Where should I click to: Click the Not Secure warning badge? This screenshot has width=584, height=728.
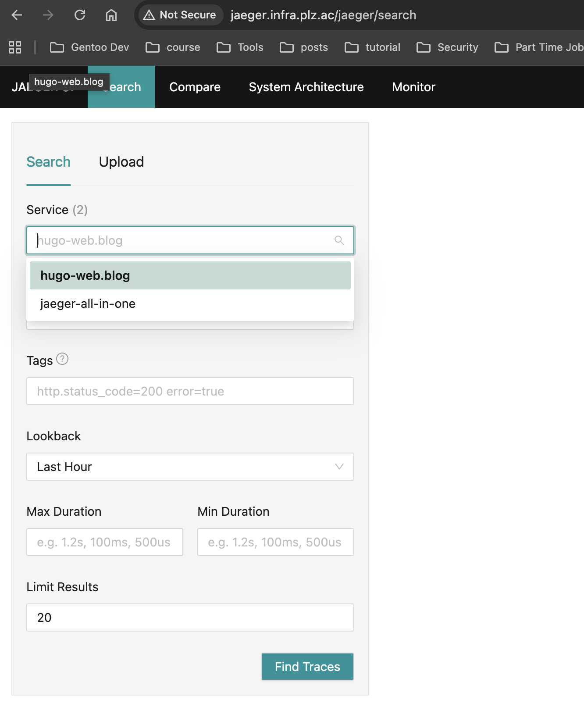[x=180, y=15]
